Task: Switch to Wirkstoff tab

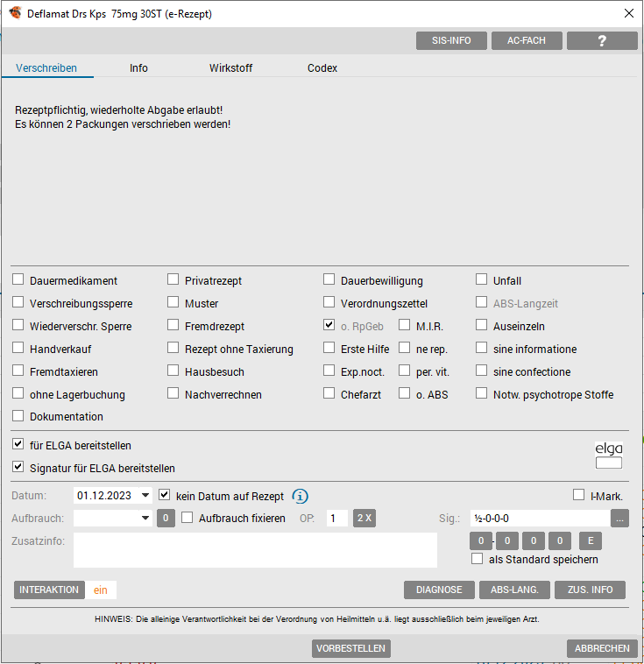Action: [x=231, y=67]
